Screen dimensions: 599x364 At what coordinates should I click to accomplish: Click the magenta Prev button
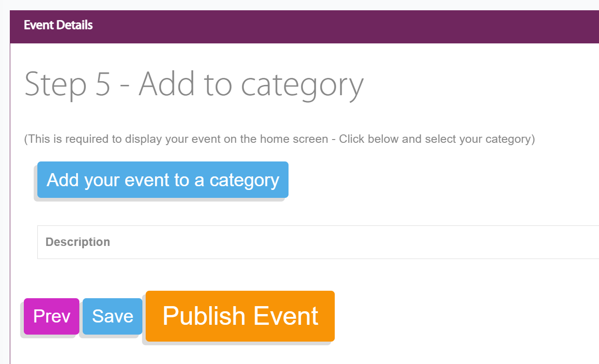click(51, 316)
